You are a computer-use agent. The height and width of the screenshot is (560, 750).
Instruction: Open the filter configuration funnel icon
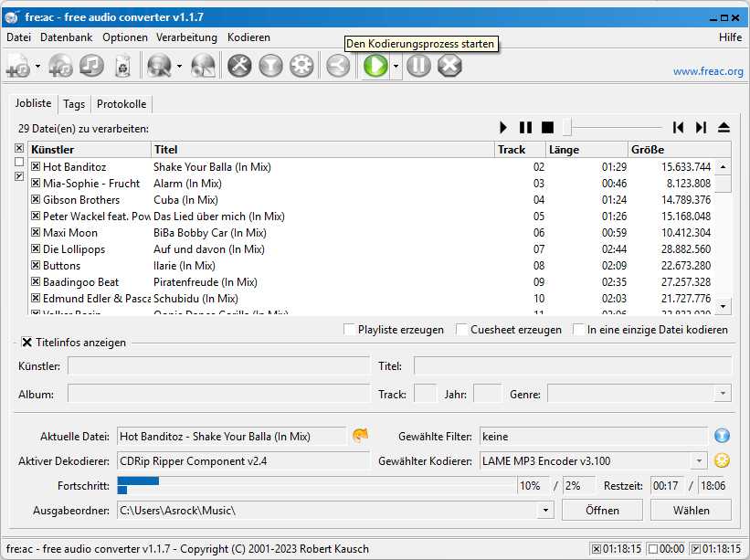click(270, 66)
